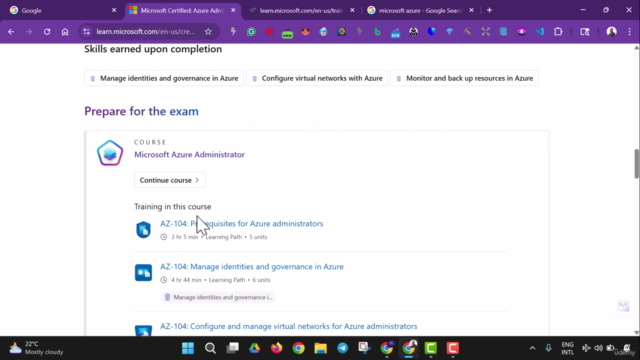
Task: Open AZ-104 Manage identities and governance link
Action: click(252, 267)
